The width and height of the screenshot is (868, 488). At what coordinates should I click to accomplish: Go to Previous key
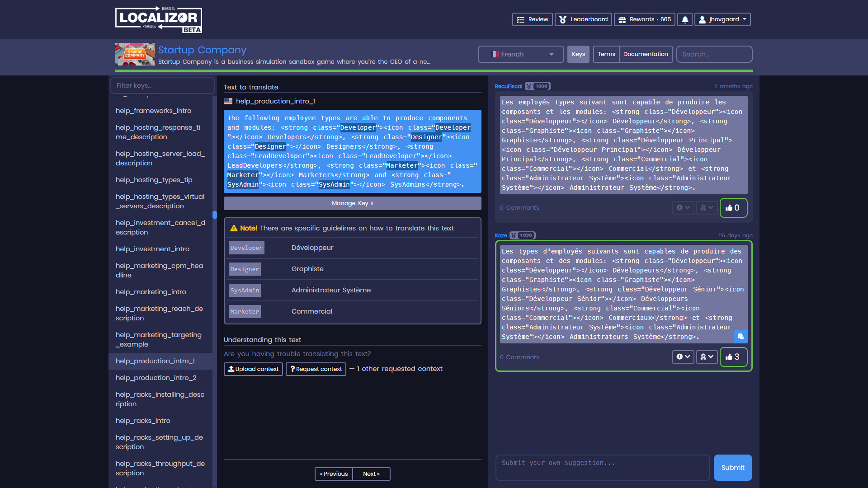[334, 474]
